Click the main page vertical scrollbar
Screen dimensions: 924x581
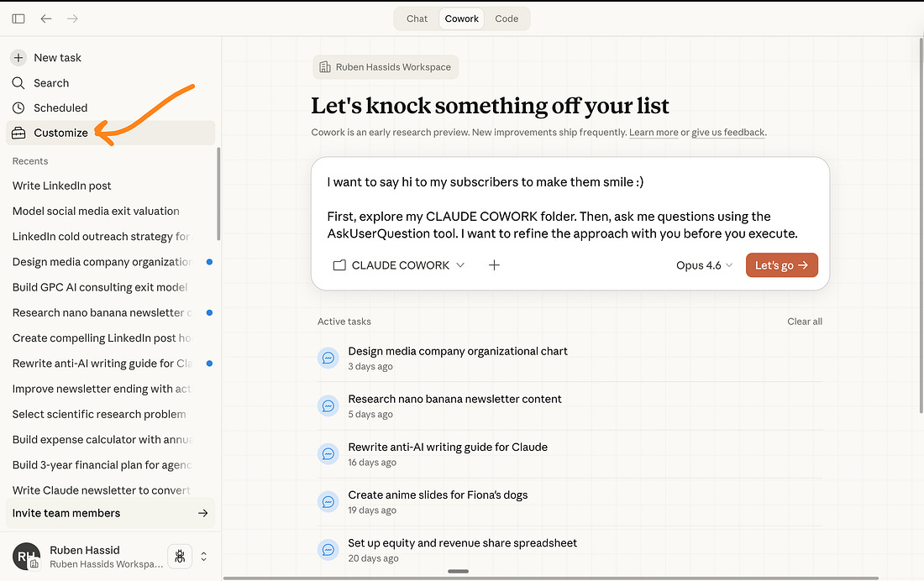point(921,225)
